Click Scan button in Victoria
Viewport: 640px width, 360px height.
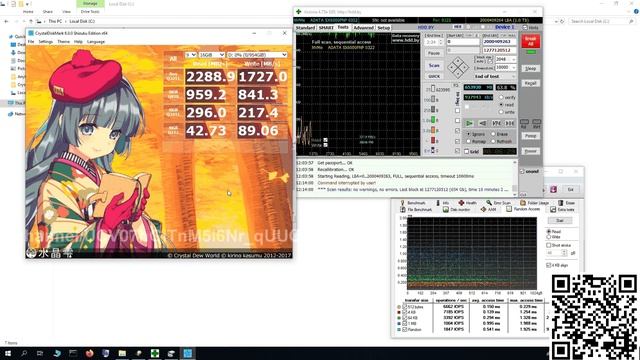[x=434, y=65]
